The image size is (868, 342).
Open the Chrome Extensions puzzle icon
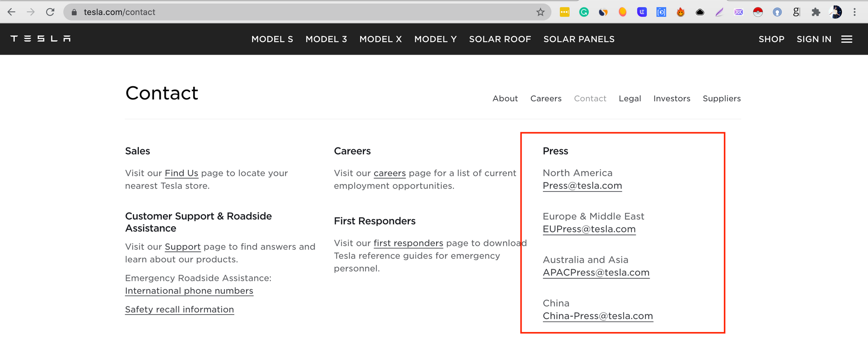tap(816, 12)
